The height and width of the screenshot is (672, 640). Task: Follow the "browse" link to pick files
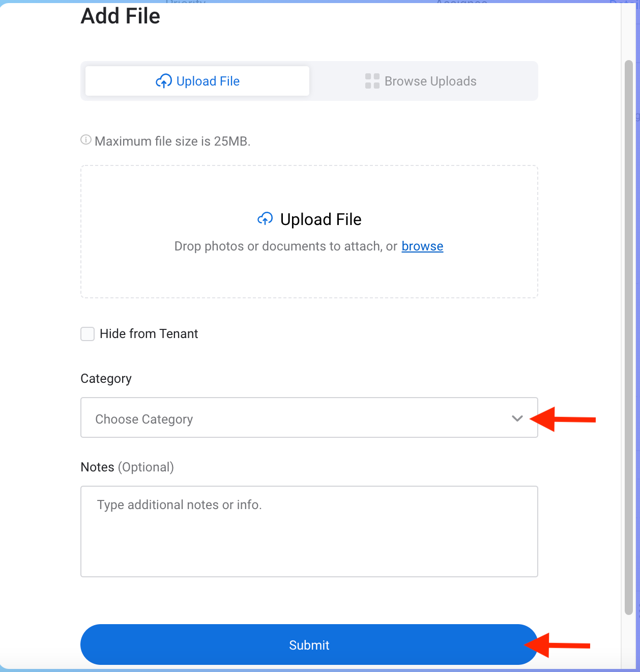pyautogui.click(x=422, y=246)
